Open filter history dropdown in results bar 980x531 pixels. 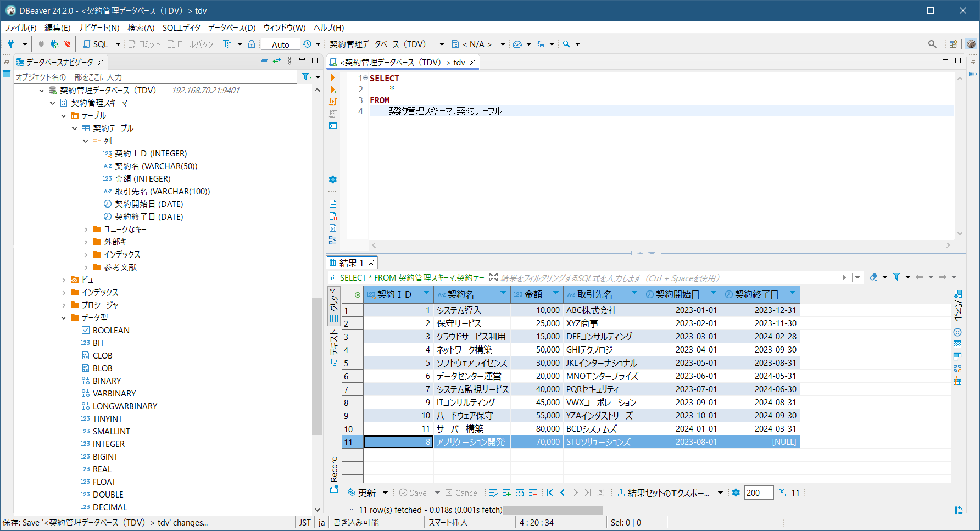click(x=857, y=277)
